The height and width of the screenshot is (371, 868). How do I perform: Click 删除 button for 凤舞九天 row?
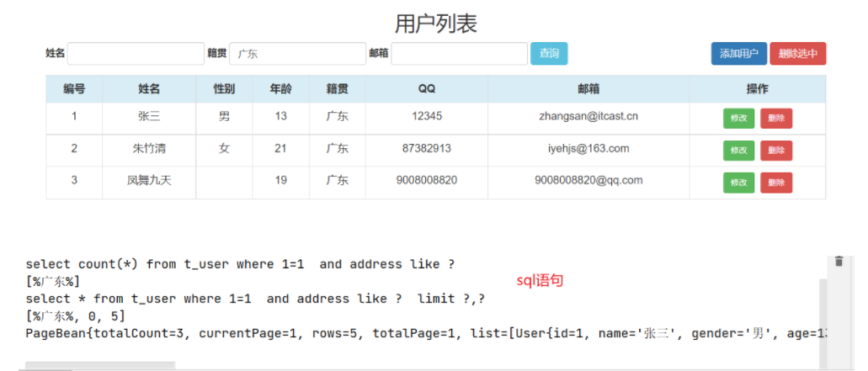tap(776, 183)
